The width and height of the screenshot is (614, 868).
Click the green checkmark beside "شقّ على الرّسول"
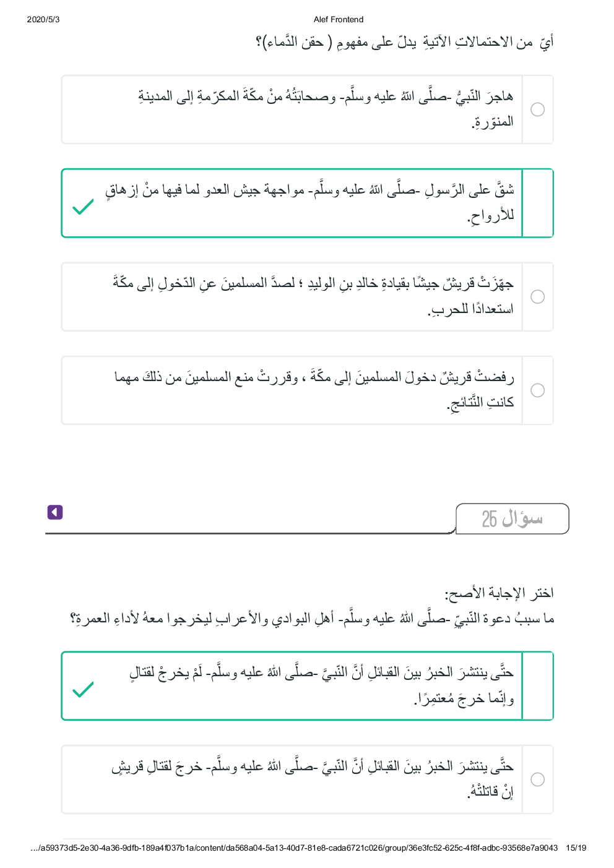click(83, 207)
